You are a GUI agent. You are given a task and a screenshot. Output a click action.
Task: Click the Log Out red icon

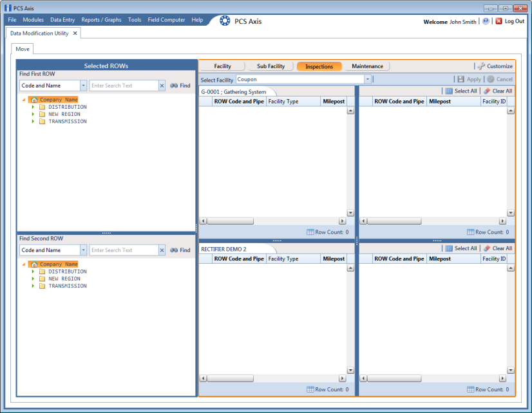[499, 21]
